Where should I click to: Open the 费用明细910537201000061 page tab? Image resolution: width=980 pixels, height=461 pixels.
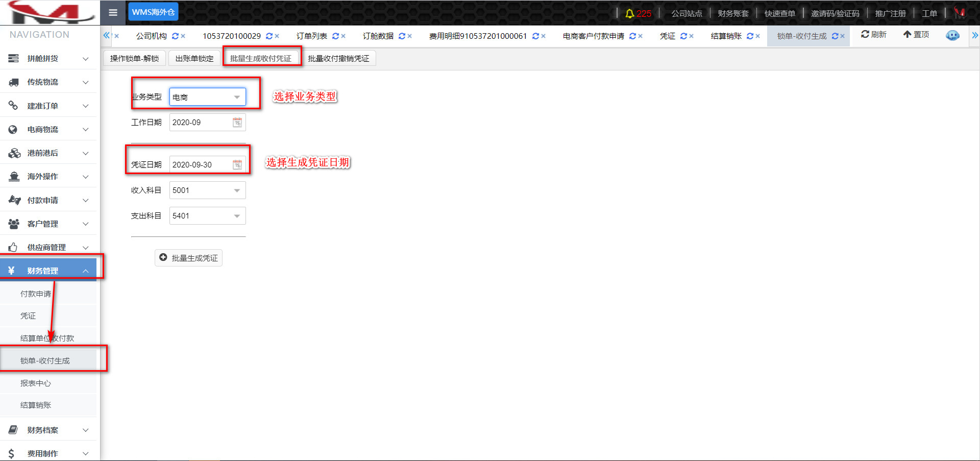(478, 36)
